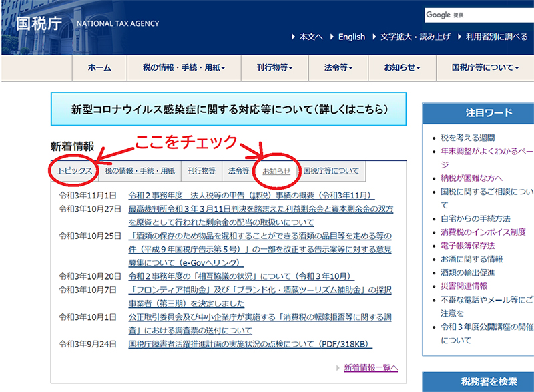Viewport: 534px width, 392px height.
Task: Expand お知らせ navigation dropdown
Action: (401, 68)
